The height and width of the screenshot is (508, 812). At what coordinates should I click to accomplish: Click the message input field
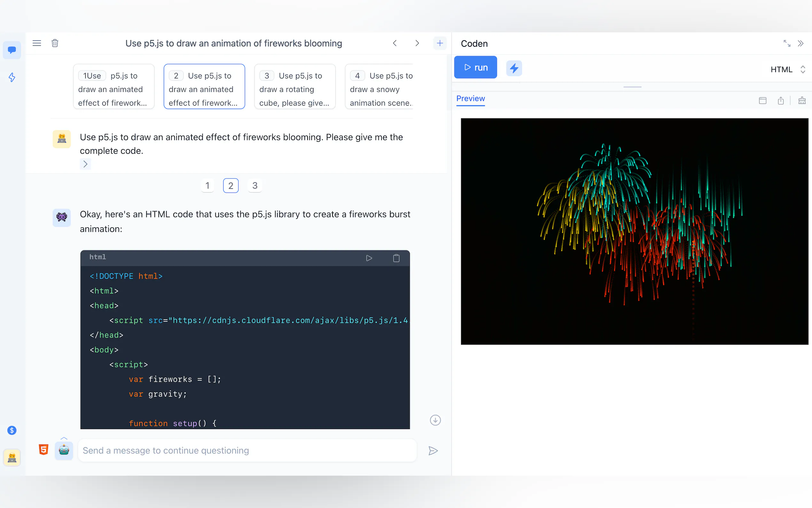tap(247, 450)
